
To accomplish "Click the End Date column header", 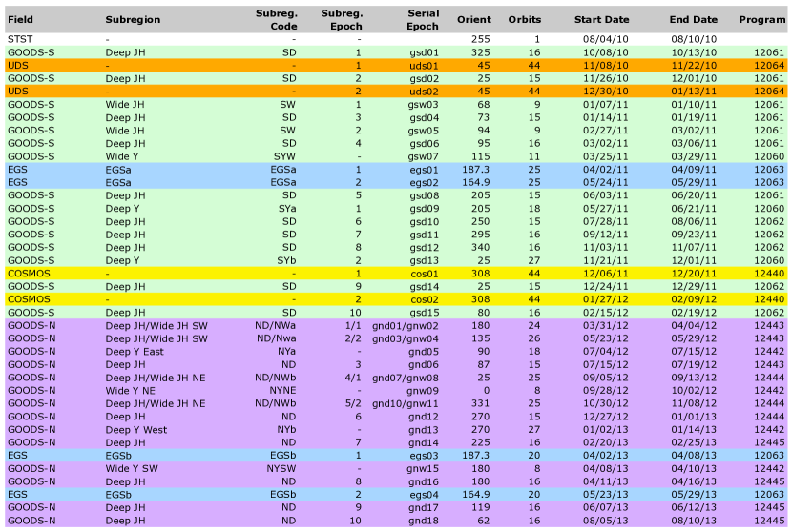I will coord(694,20).
